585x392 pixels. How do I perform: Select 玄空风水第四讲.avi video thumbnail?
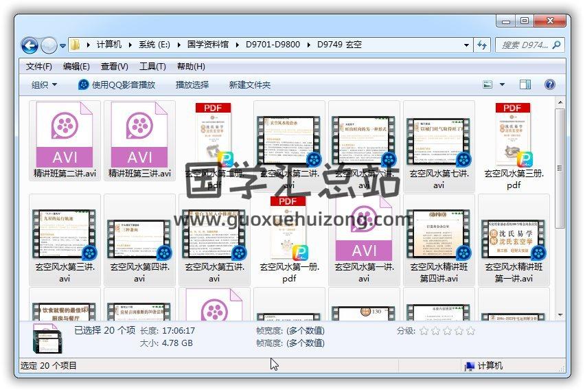pyautogui.click(x=139, y=240)
